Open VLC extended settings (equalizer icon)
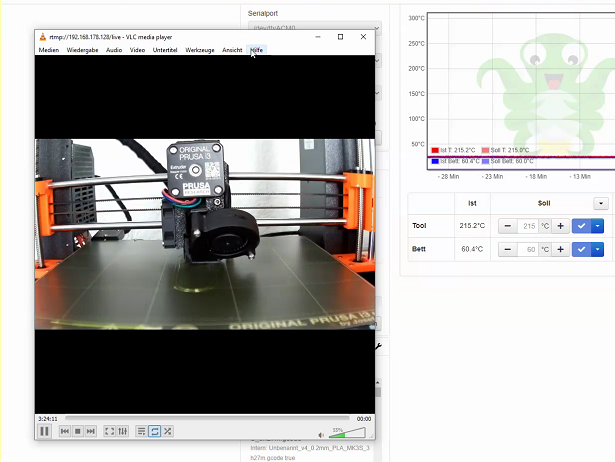This screenshot has width=615, height=462. coord(123,431)
